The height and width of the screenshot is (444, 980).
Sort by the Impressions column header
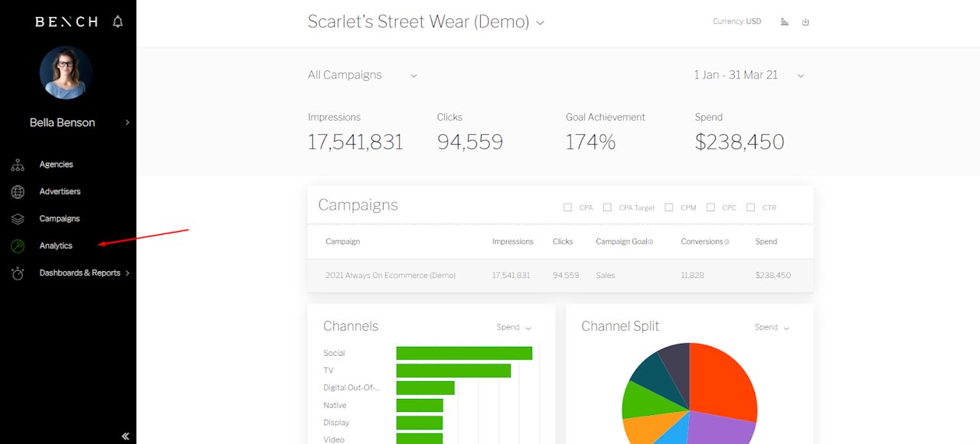click(x=513, y=242)
